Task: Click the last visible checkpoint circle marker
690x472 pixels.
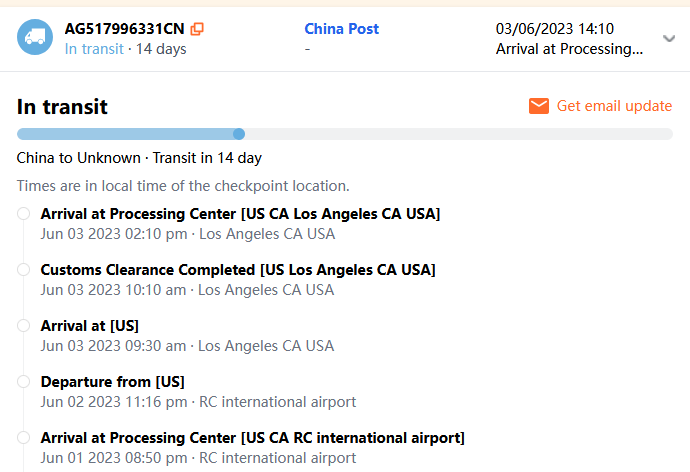Action: pyautogui.click(x=23, y=437)
